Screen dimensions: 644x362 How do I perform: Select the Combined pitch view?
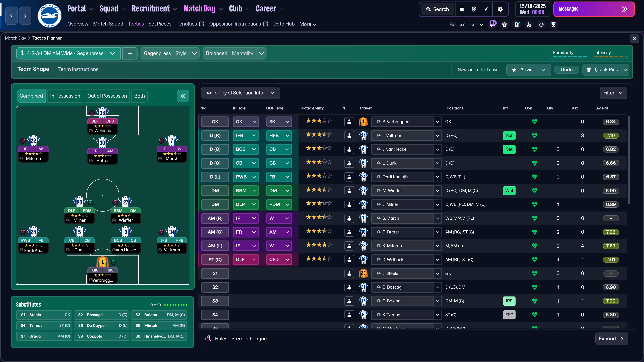pos(31,96)
